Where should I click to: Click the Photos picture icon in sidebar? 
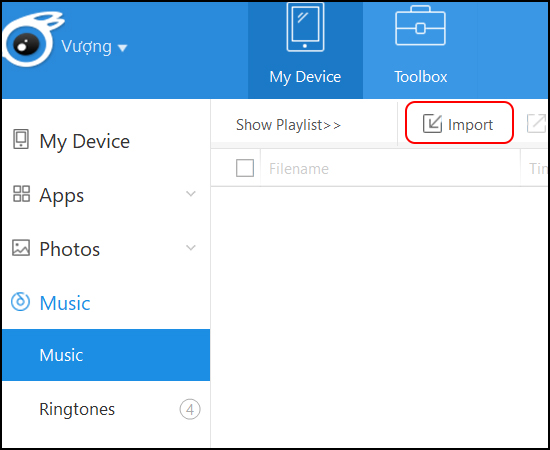click(21, 248)
